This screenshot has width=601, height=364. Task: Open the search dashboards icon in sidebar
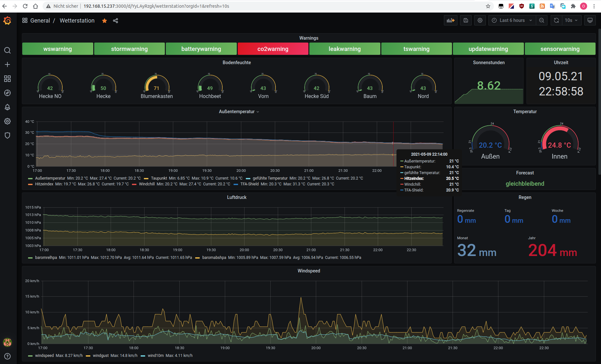point(7,50)
